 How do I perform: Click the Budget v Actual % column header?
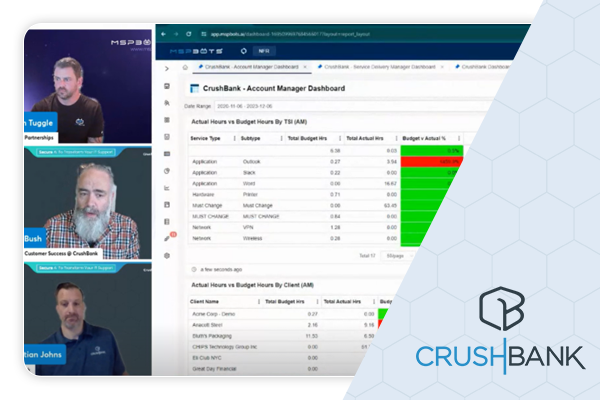[x=424, y=138]
